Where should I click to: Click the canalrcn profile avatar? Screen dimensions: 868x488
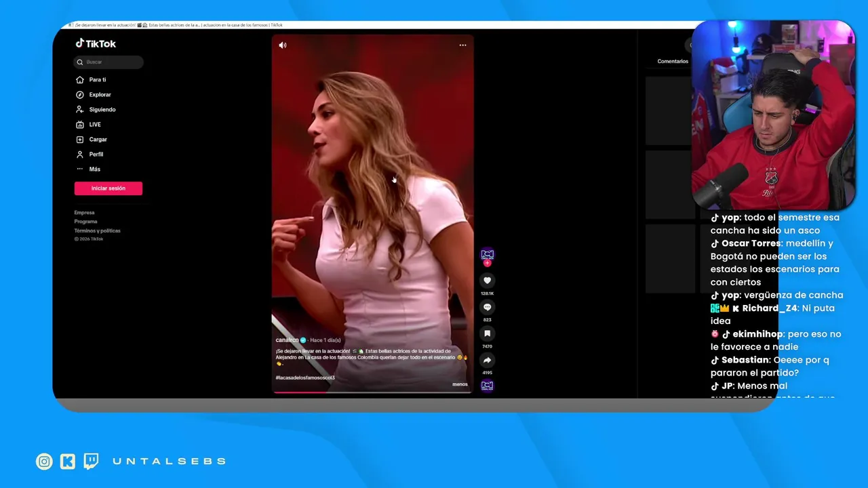pos(487,255)
